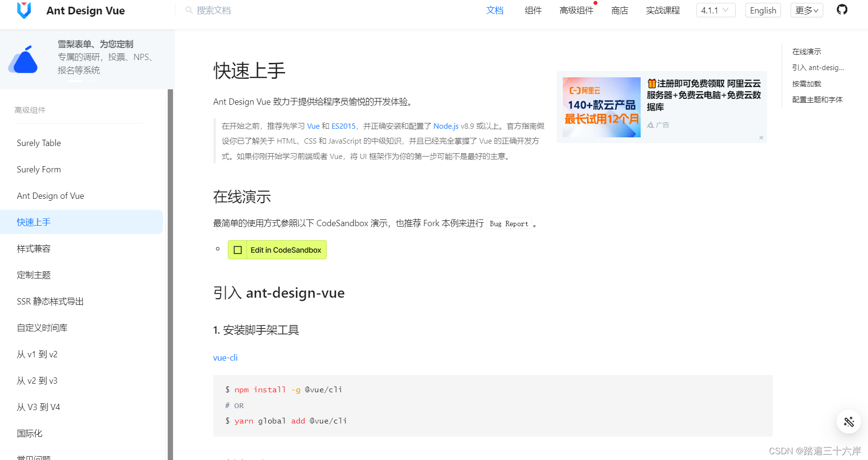Click the CodeSandbox logo inside the green button
The height and width of the screenshot is (460, 868).
coord(237,250)
